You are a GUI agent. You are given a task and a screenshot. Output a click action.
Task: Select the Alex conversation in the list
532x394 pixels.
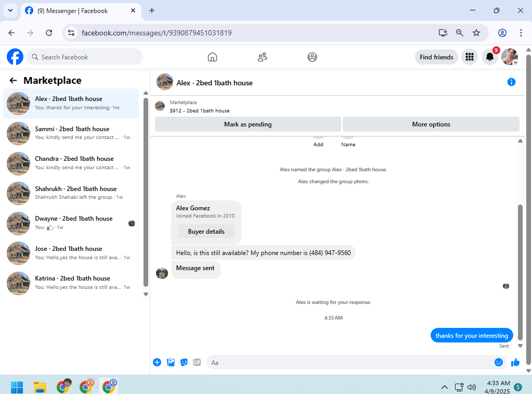pyautogui.click(x=71, y=104)
